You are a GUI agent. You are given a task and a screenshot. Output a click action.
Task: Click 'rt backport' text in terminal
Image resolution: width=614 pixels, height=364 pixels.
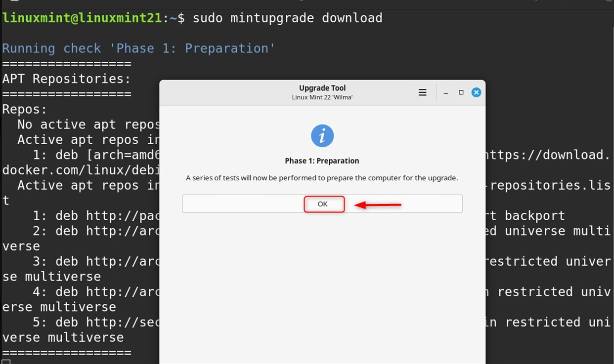coord(526,216)
